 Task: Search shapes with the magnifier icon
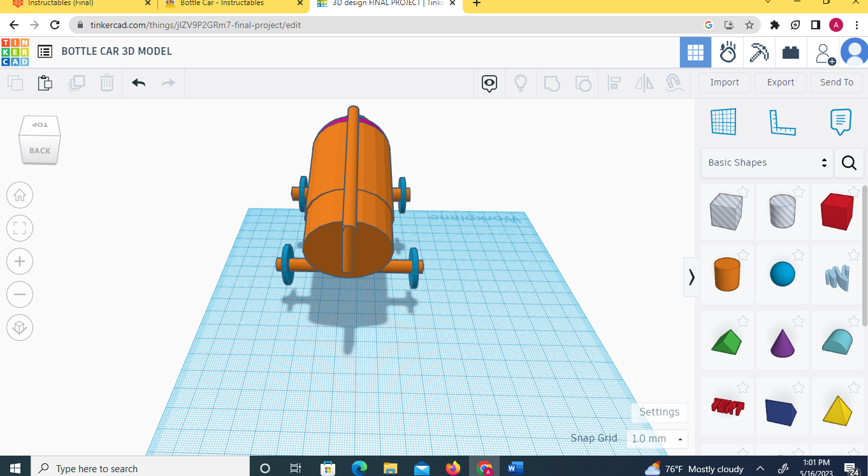[849, 163]
